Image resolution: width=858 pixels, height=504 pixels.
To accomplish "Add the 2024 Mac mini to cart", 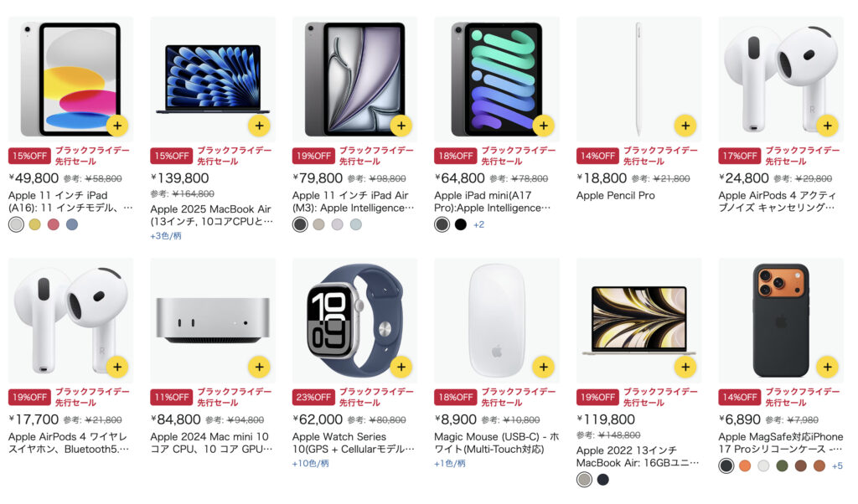I will (260, 367).
